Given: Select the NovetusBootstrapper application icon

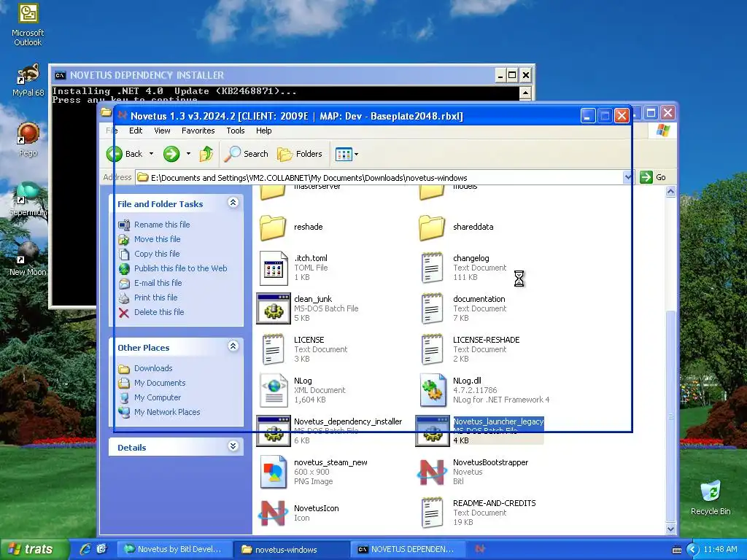Looking at the screenshot, I should coord(432,472).
